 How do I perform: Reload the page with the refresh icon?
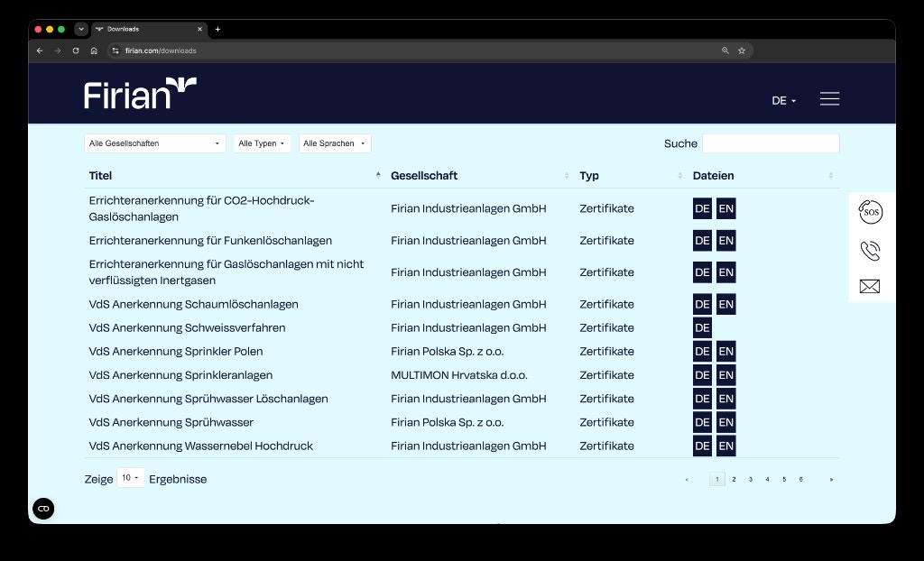coord(76,51)
